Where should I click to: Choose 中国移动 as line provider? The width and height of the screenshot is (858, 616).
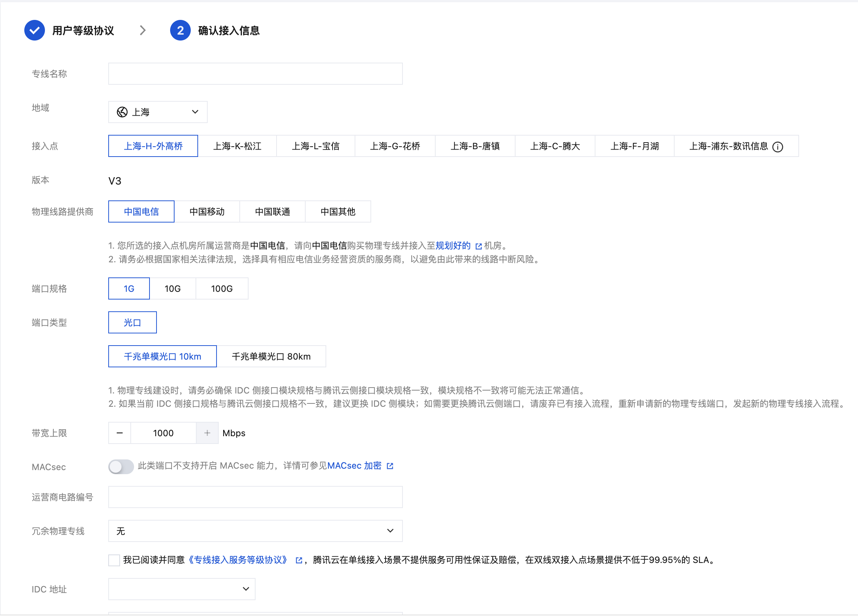coord(207,211)
